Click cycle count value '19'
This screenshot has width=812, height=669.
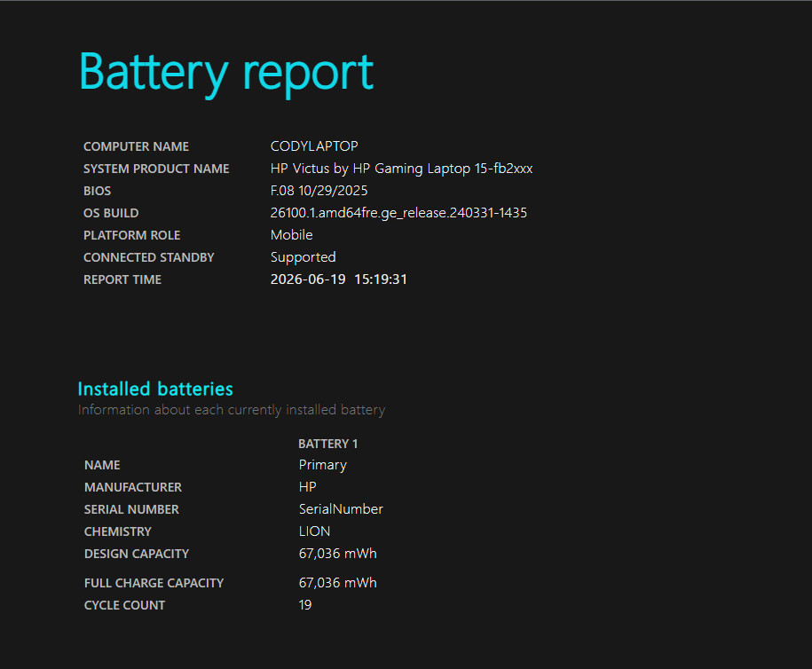tap(305, 605)
